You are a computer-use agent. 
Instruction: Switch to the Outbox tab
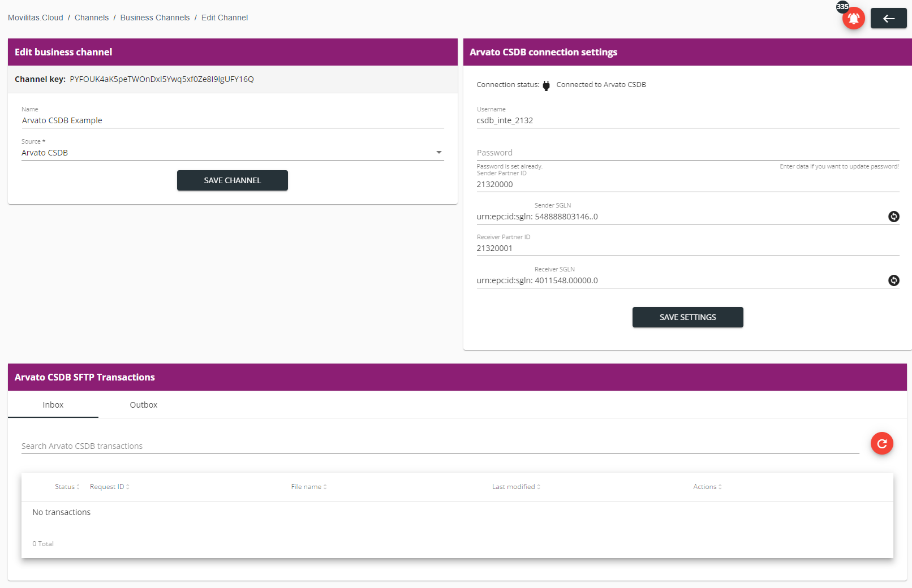coord(144,405)
